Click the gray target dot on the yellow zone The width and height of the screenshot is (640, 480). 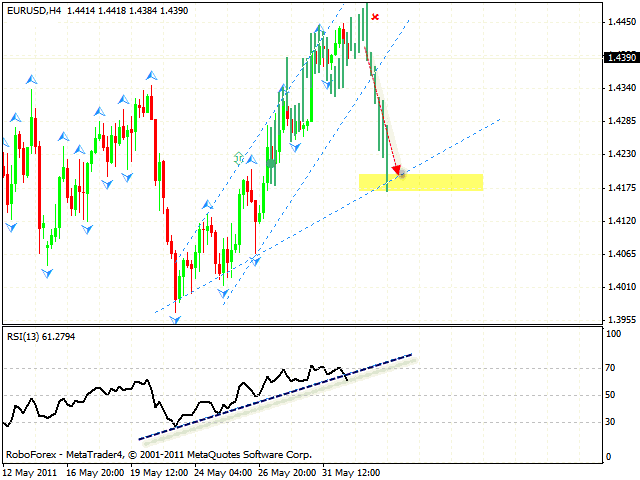pos(402,173)
